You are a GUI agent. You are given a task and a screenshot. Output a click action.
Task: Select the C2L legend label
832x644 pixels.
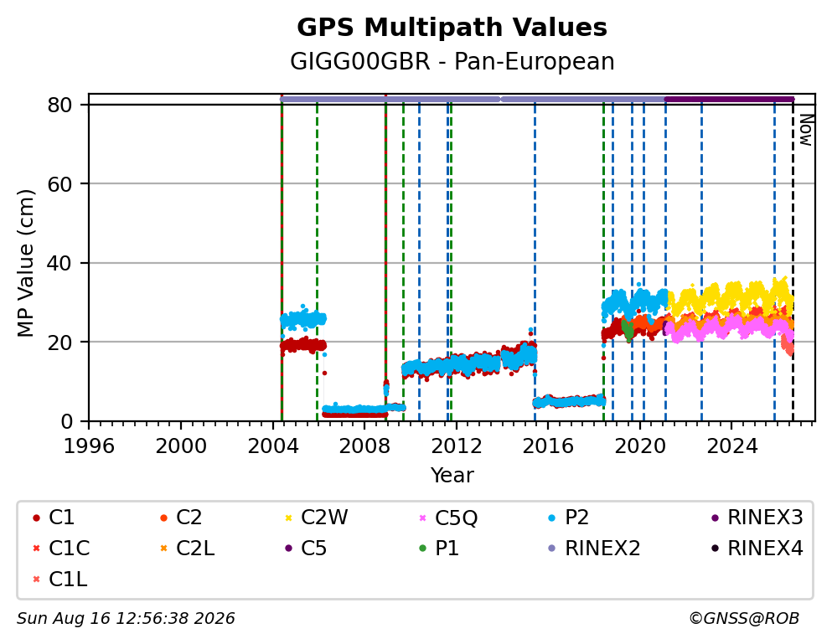(x=195, y=548)
